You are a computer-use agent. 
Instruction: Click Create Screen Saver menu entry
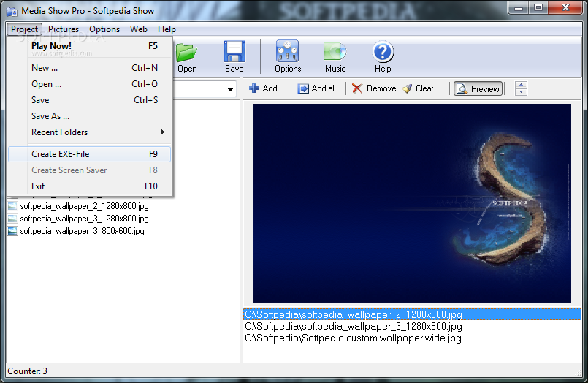[x=89, y=170]
